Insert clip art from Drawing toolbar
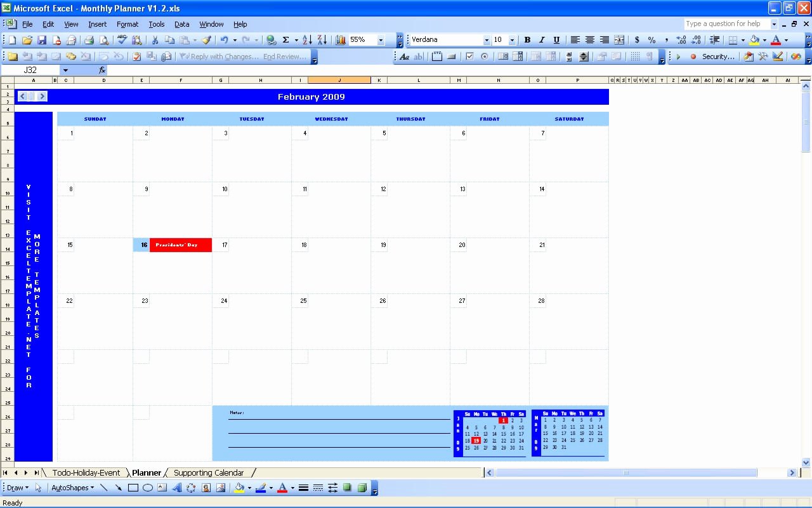Viewport: 812px width, 508px height. 206,488
